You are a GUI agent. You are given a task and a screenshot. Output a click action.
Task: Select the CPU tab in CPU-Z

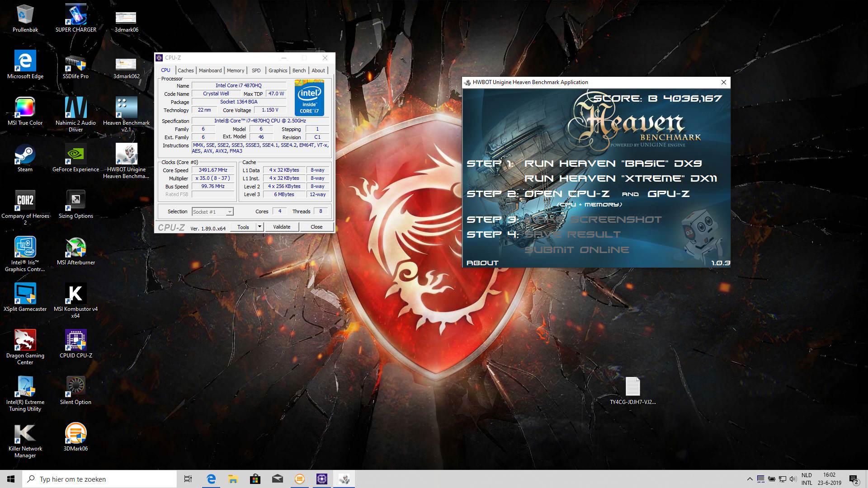tap(166, 70)
